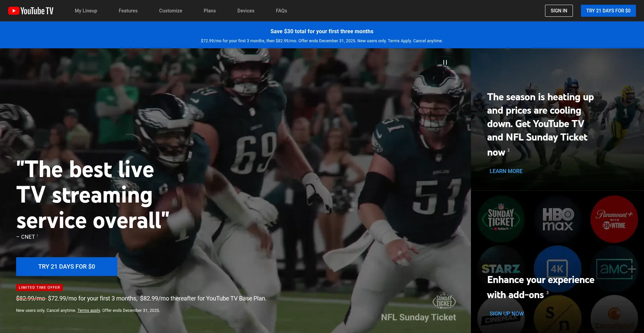Pause the hero background video
The image size is (644, 333).
(445, 62)
